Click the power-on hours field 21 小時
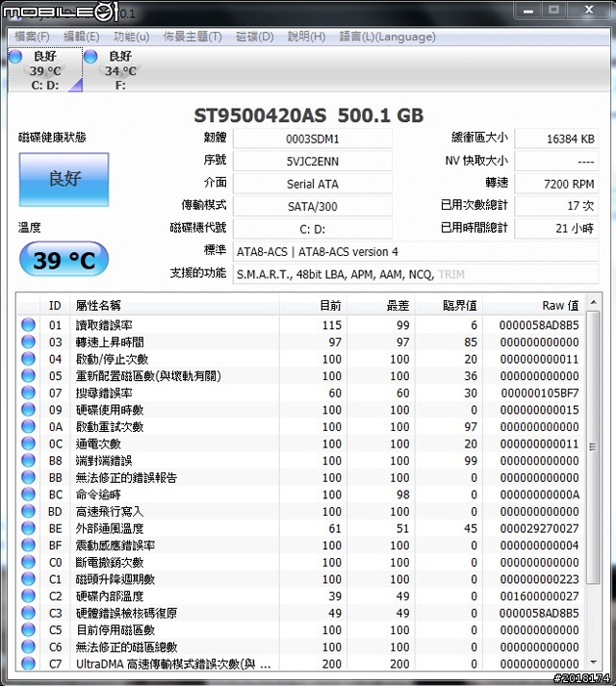Viewport: 616px width, 686px height. click(556, 229)
